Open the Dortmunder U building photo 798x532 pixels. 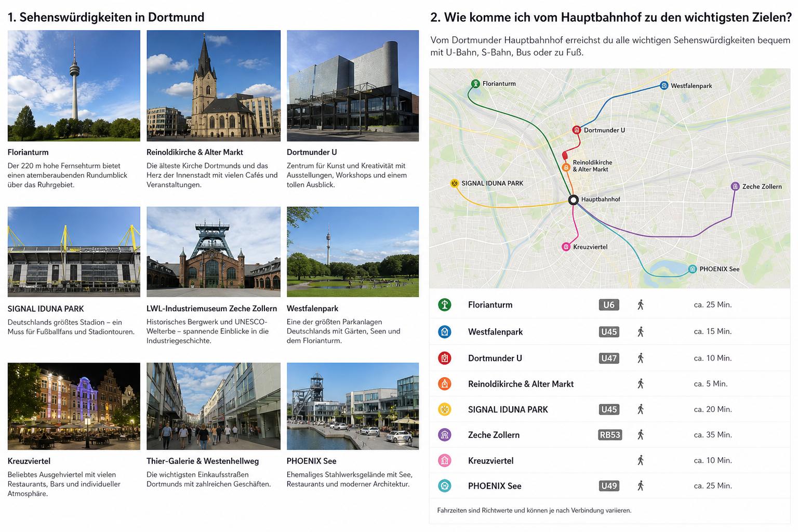(353, 86)
